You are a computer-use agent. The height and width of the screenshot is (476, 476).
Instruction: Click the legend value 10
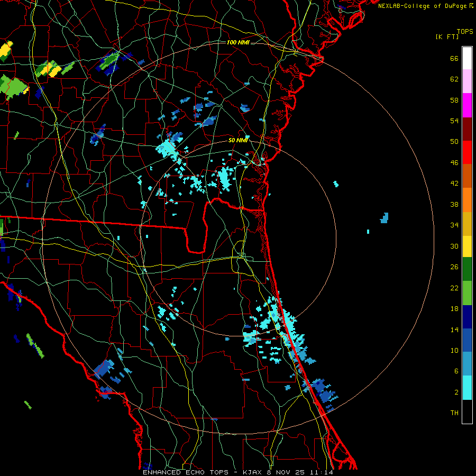(x=454, y=350)
